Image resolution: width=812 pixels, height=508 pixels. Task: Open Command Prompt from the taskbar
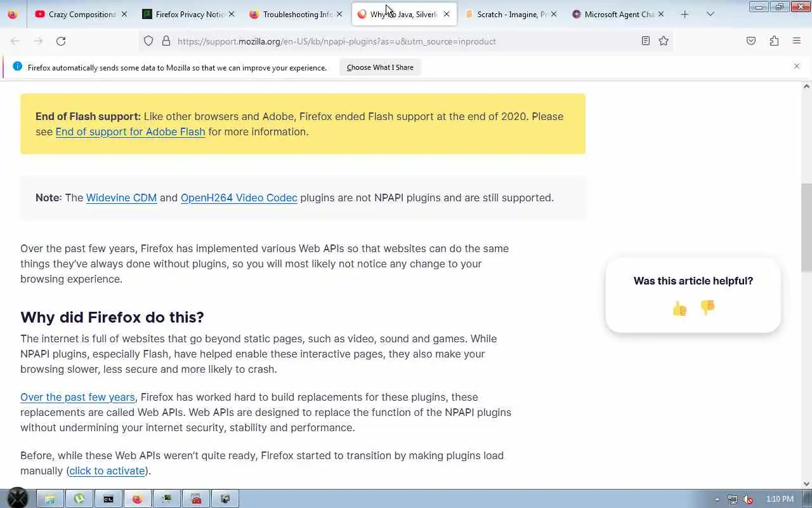(108, 499)
